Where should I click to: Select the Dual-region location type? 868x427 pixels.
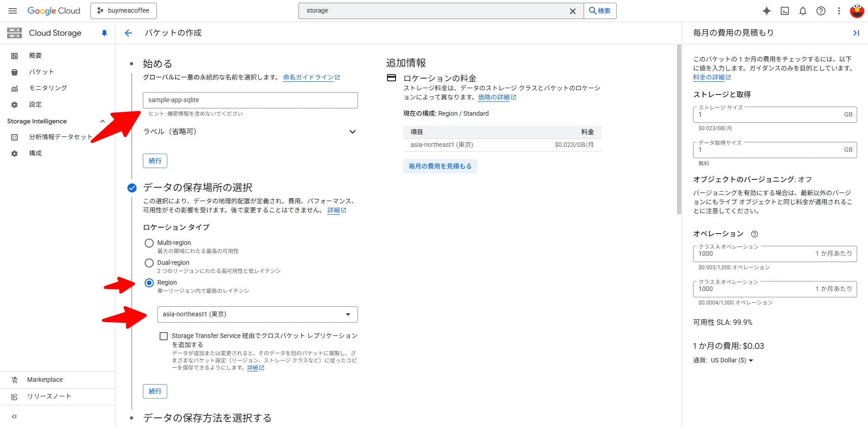(149, 263)
